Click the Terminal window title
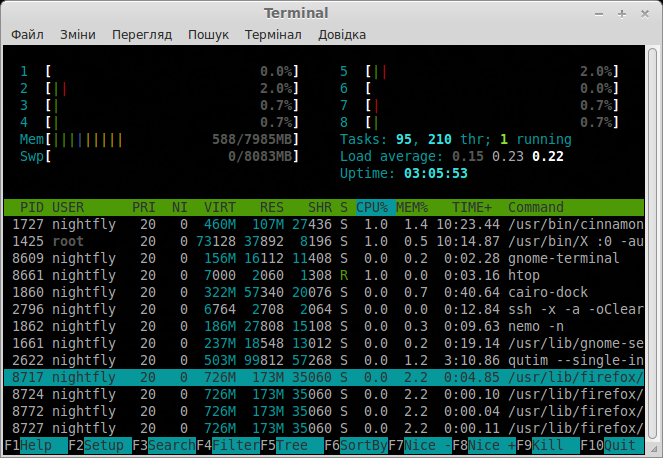 point(296,13)
